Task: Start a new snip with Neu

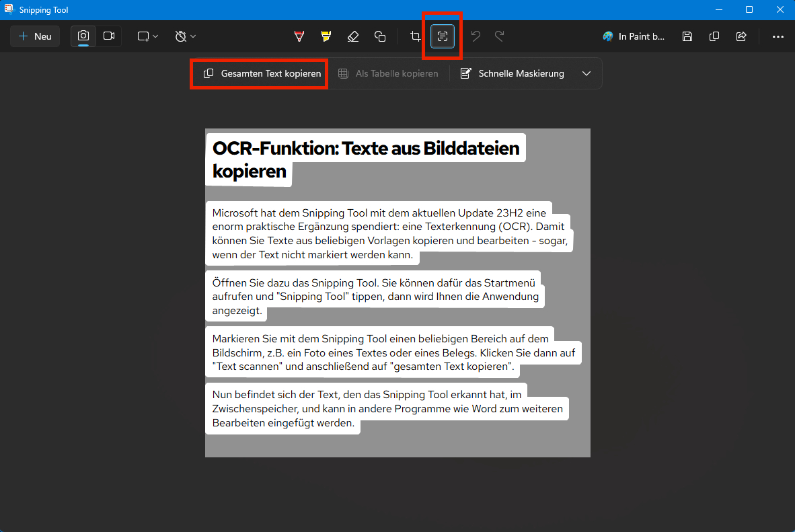Action: click(x=35, y=36)
